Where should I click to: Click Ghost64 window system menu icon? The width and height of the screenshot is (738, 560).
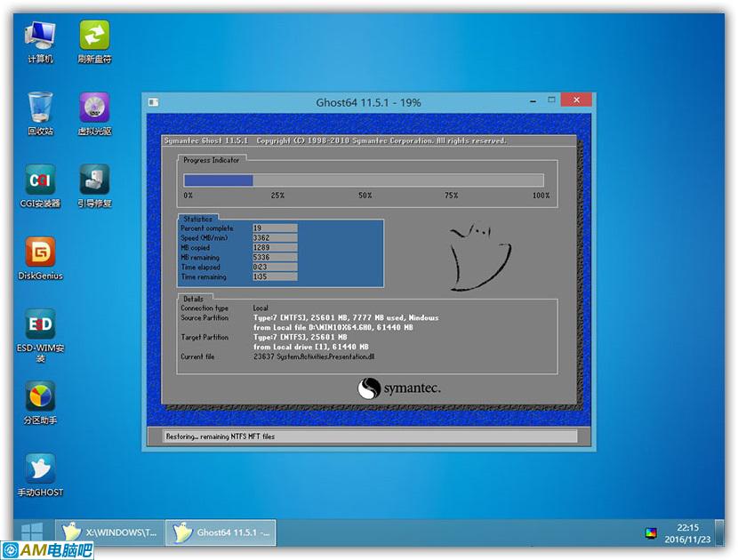154,102
